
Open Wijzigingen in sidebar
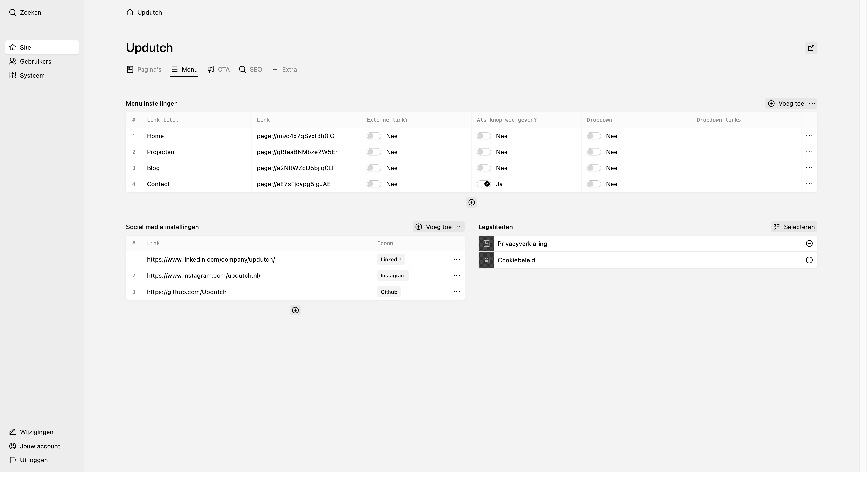coord(42,433)
